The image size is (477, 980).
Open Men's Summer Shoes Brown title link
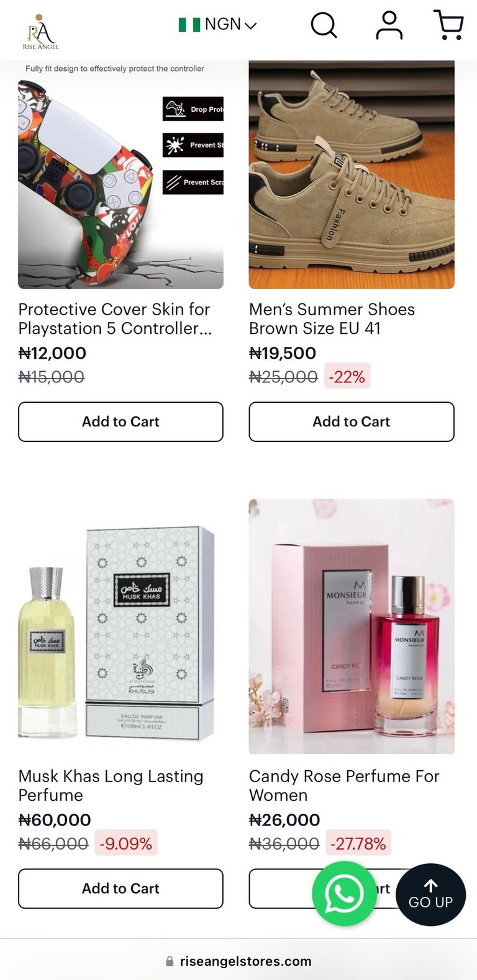332,318
